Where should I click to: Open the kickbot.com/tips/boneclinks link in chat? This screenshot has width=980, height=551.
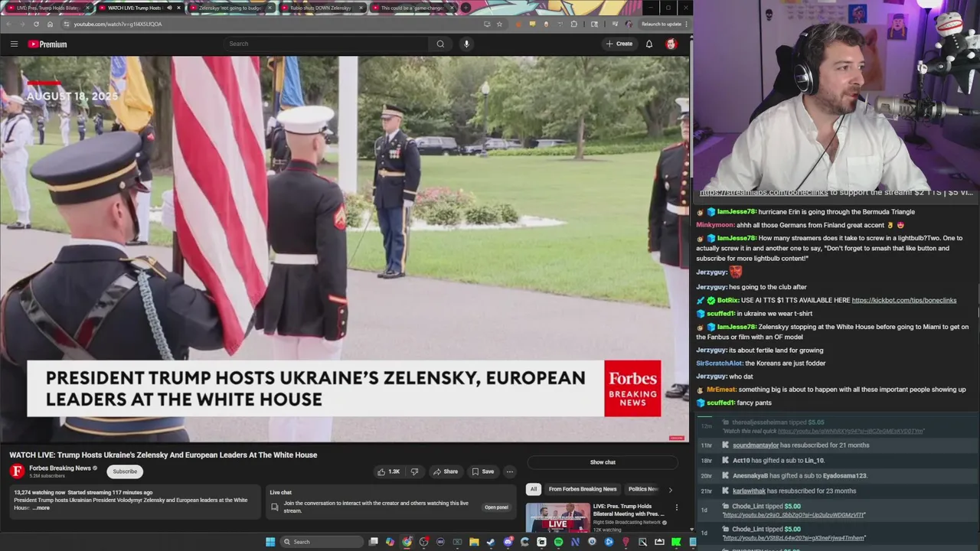tap(903, 301)
